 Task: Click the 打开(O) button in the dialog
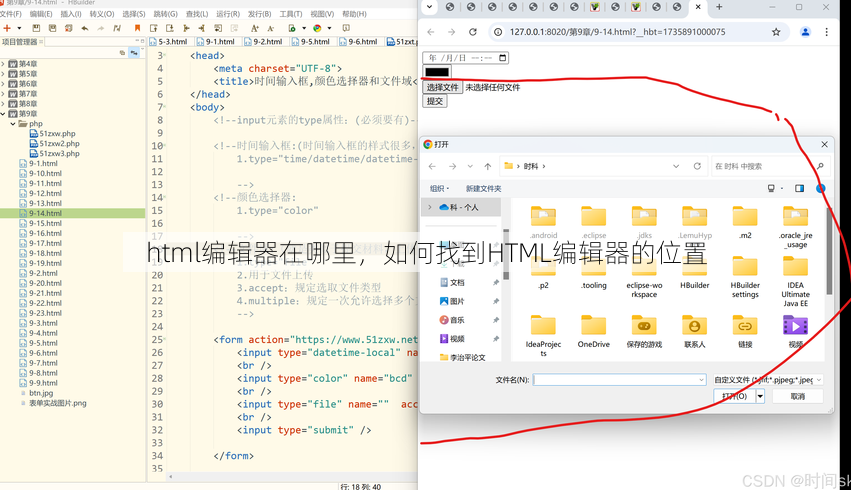pos(734,396)
